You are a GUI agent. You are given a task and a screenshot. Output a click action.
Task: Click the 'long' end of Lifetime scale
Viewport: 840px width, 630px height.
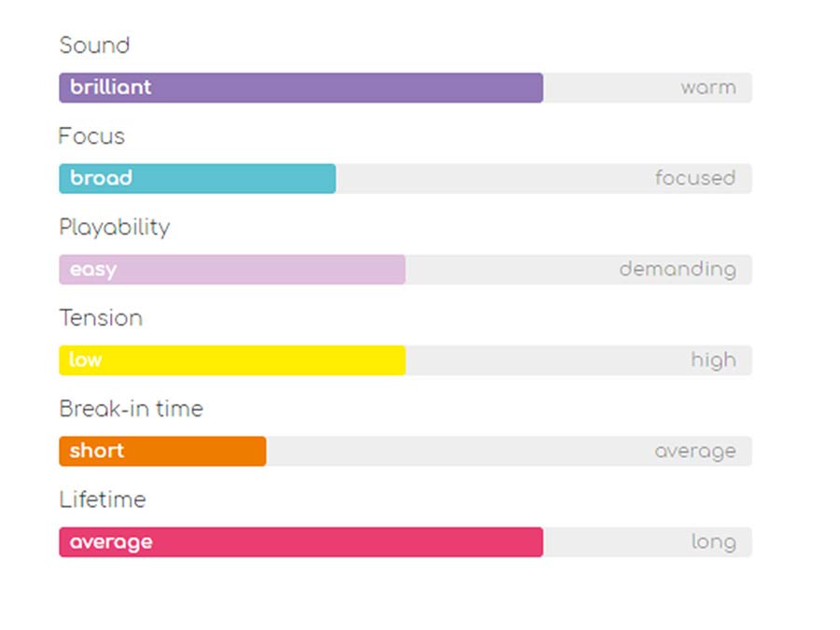[x=713, y=542]
